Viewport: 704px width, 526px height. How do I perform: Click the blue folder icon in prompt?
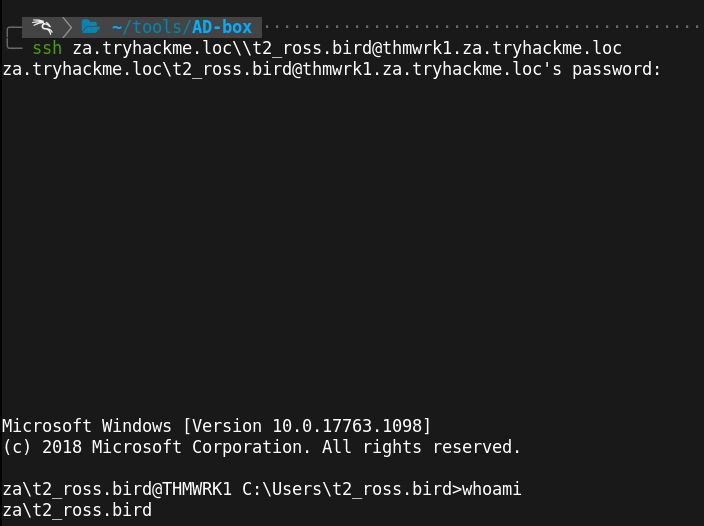click(91, 26)
